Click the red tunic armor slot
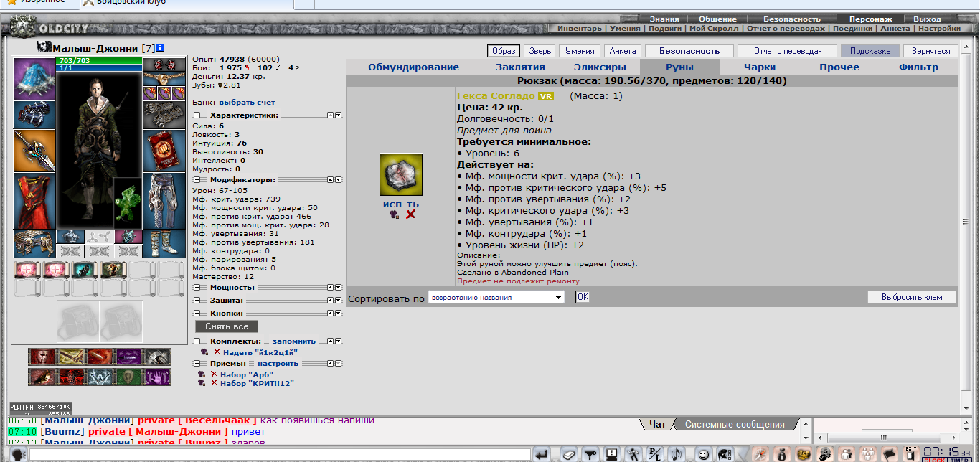Viewport: 980px width, 462px height. [x=34, y=201]
